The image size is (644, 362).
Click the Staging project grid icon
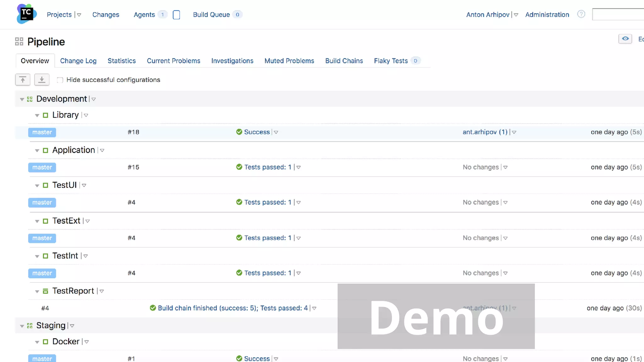pyautogui.click(x=30, y=326)
